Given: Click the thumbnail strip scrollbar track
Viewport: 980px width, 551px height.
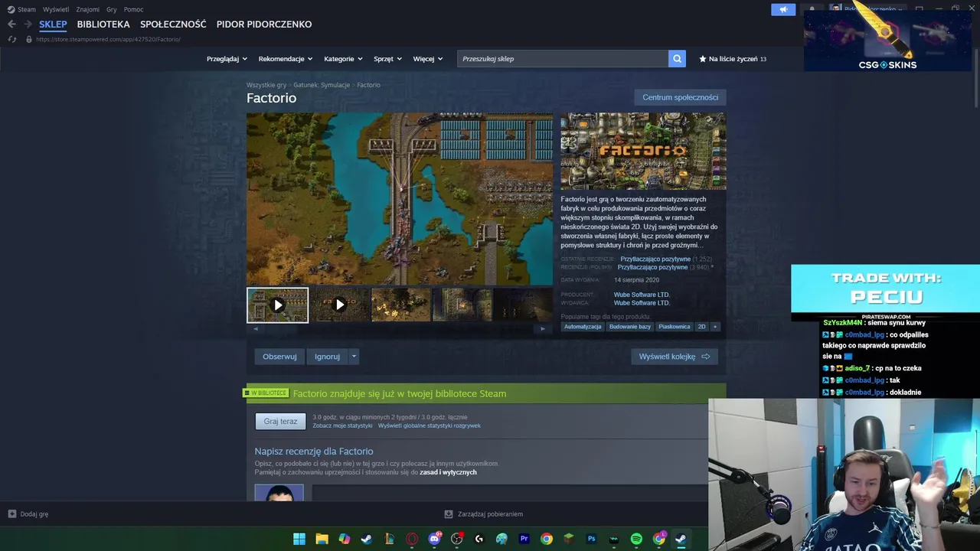Looking at the screenshot, I should click(x=399, y=328).
